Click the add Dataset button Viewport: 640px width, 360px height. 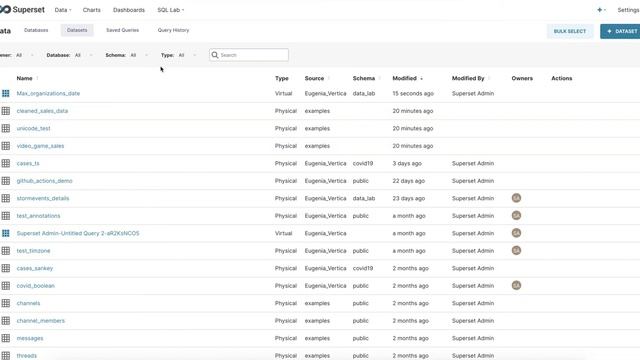click(620, 31)
